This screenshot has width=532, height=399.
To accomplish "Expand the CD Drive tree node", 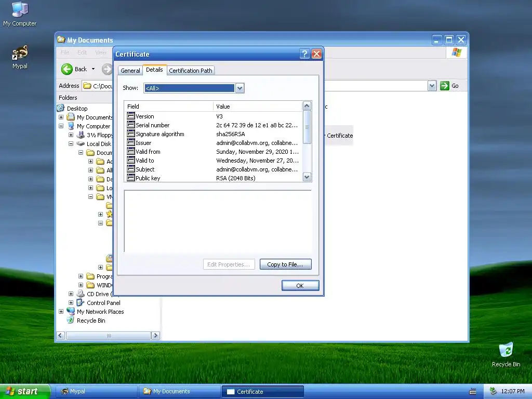I will 71,294.
